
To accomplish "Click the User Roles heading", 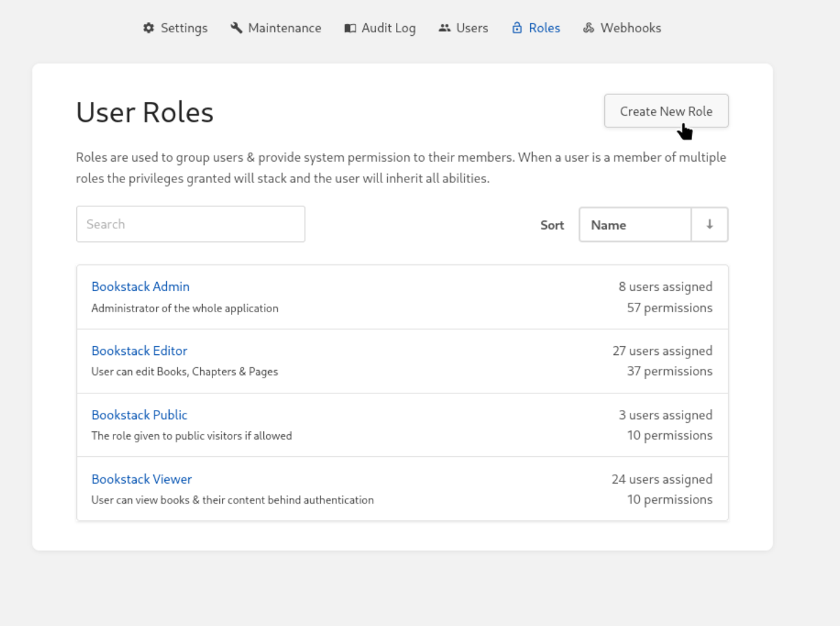I will tap(145, 112).
